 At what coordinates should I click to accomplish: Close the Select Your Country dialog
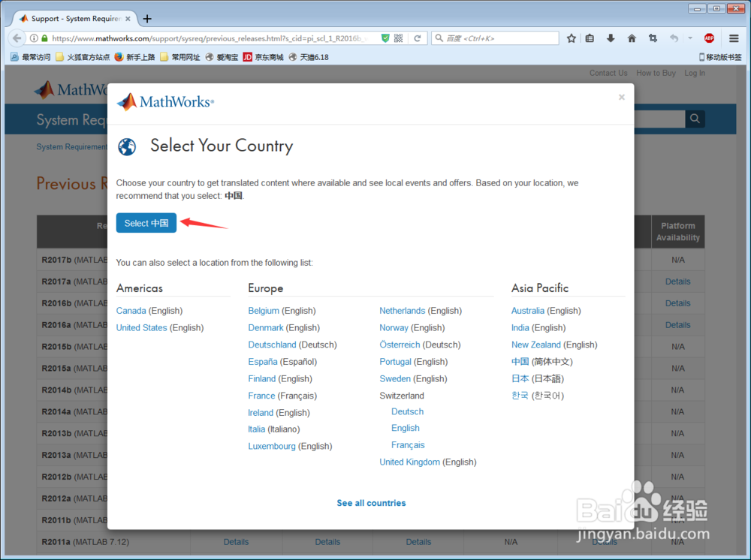622,97
